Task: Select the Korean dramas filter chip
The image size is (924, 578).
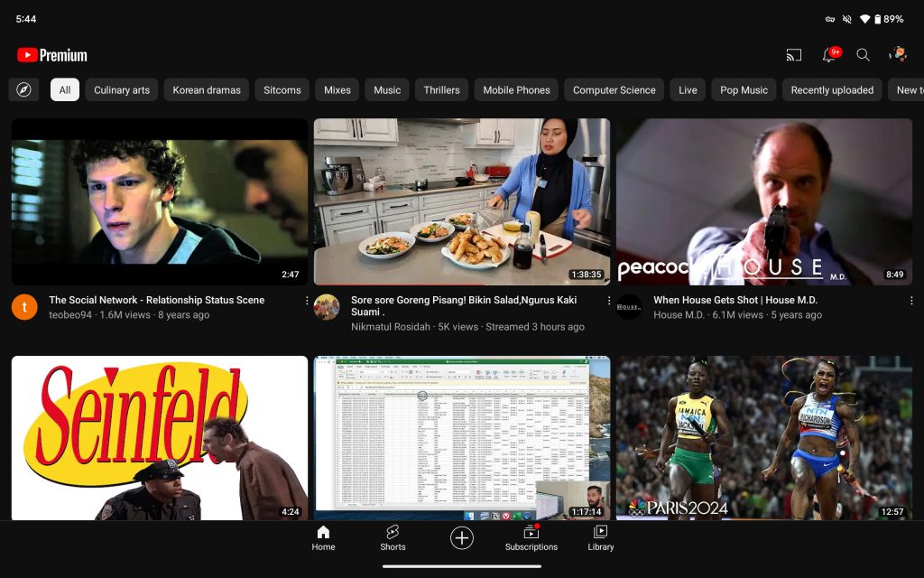Action: tap(207, 89)
